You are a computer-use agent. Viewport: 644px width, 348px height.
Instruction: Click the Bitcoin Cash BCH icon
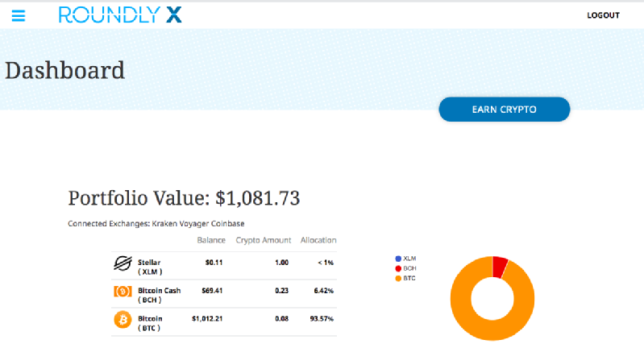pyautogui.click(x=123, y=292)
